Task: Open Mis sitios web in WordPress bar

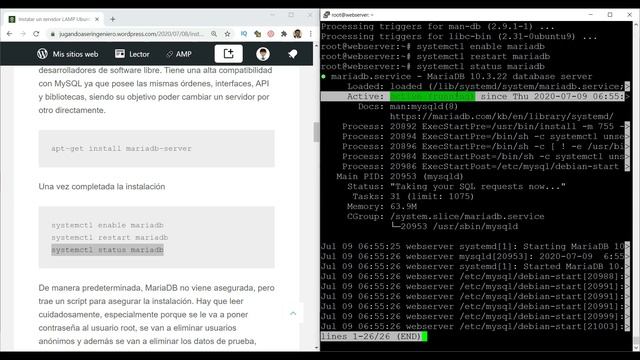Action: tap(68, 54)
